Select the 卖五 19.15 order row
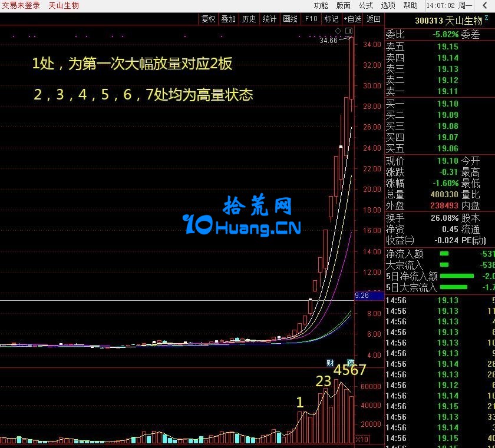495x448 pixels. (440, 47)
